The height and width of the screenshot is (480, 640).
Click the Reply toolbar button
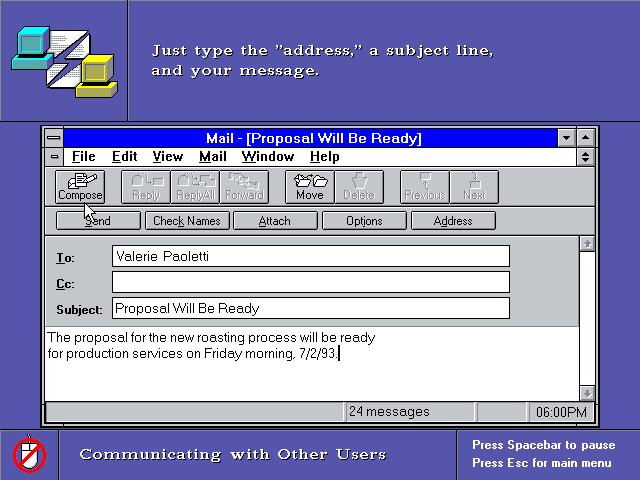click(x=146, y=187)
